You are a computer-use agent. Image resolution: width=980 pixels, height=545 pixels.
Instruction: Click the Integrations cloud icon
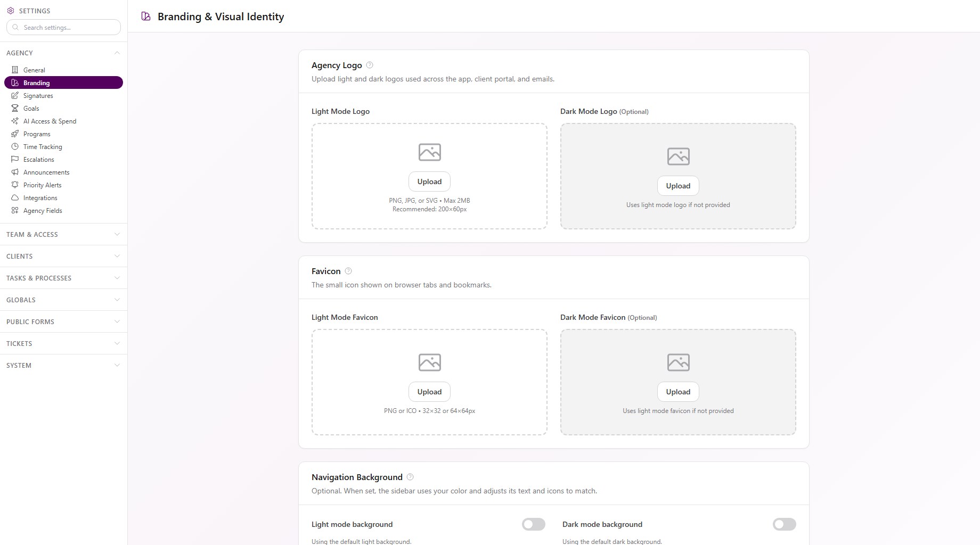coord(15,197)
